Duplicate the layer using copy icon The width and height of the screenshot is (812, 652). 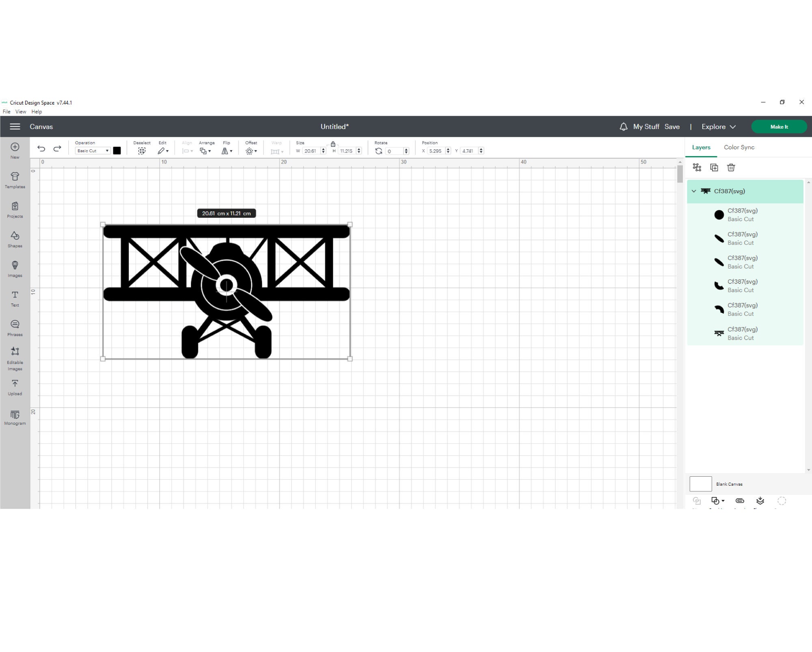point(714,167)
